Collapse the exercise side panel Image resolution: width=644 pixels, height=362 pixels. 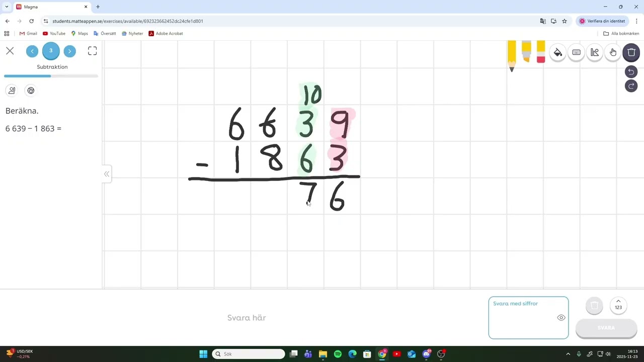pyautogui.click(x=107, y=174)
